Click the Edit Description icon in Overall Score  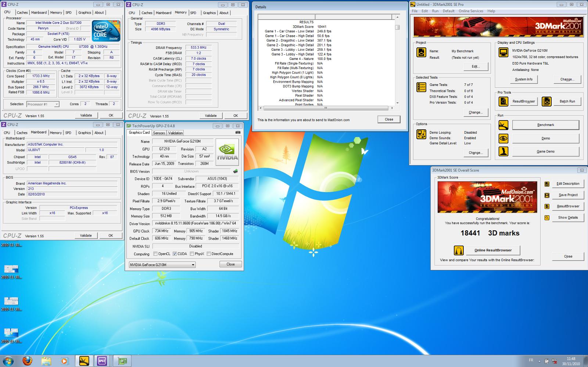(x=547, y=184)
